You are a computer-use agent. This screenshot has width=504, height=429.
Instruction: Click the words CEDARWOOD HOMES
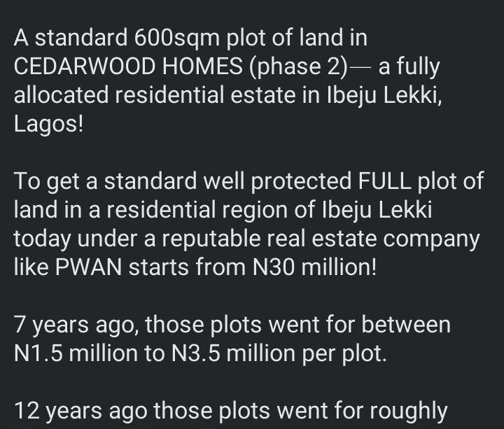point(128,66)
